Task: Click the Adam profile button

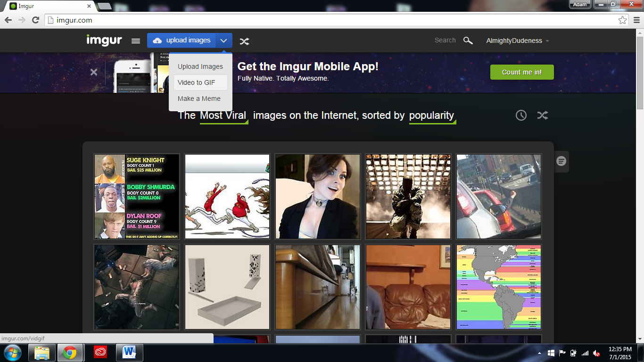Action: tap(580, 4)
